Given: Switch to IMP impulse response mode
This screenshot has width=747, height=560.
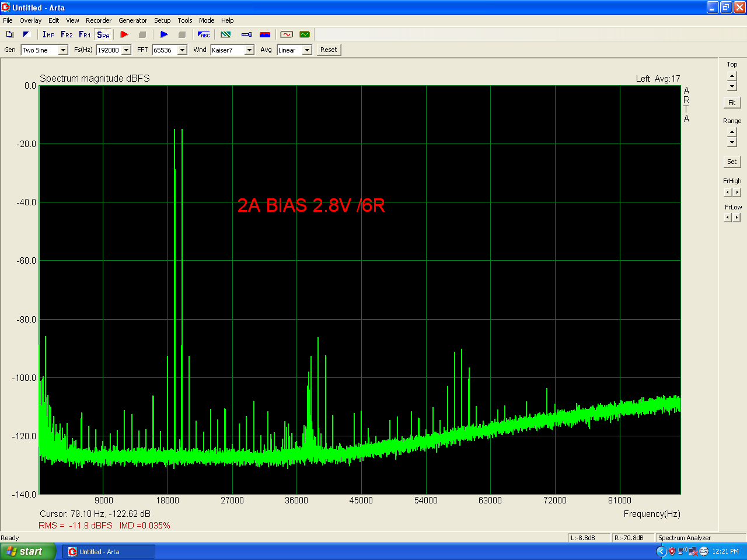Looking at the screenshot, I should pos(48,34).
